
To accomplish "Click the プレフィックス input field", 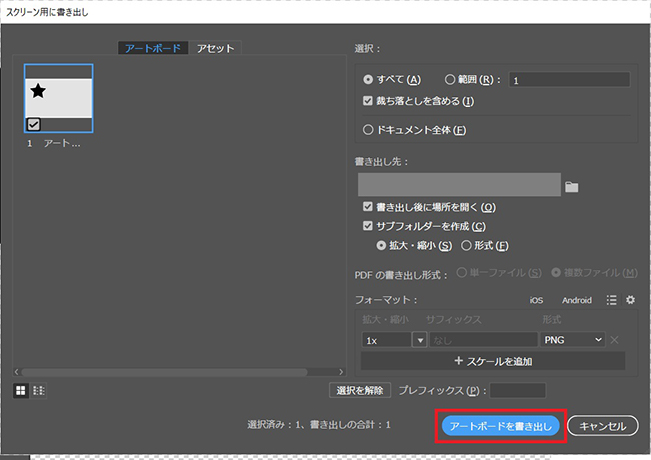I will pyautogui.click(x=517, y=390).
